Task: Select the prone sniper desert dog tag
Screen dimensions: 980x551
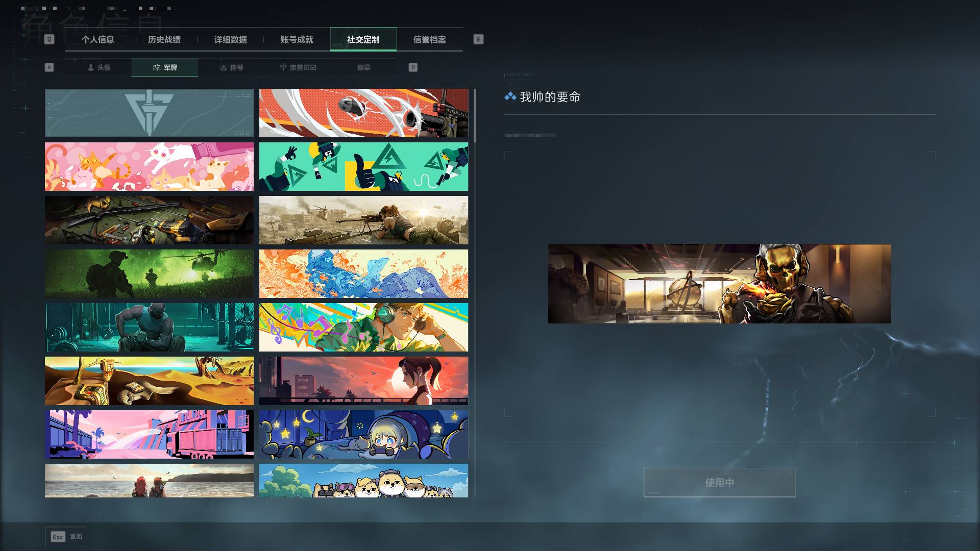Action: click(x=363, y=220)
